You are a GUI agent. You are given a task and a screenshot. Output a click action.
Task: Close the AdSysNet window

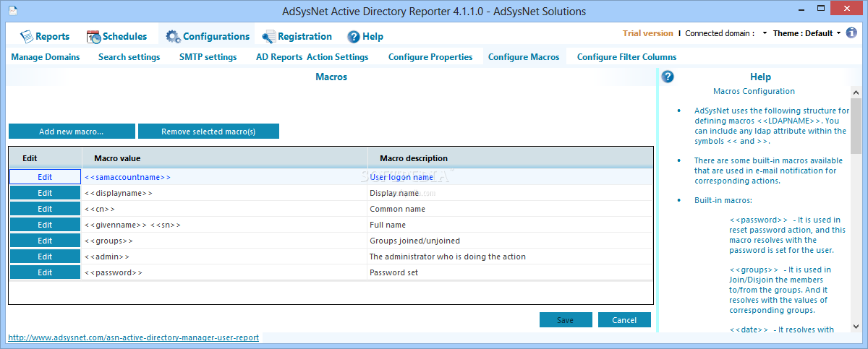848,8
